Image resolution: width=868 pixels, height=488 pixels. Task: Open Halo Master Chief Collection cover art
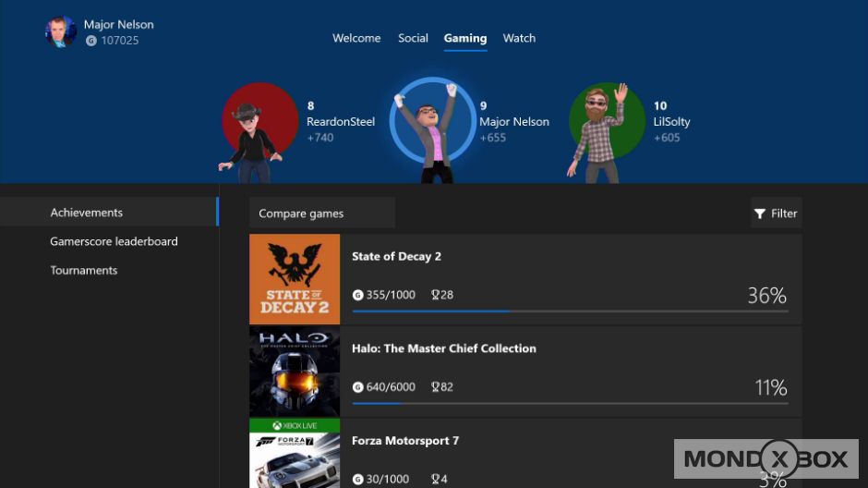(x=295, y=372)
